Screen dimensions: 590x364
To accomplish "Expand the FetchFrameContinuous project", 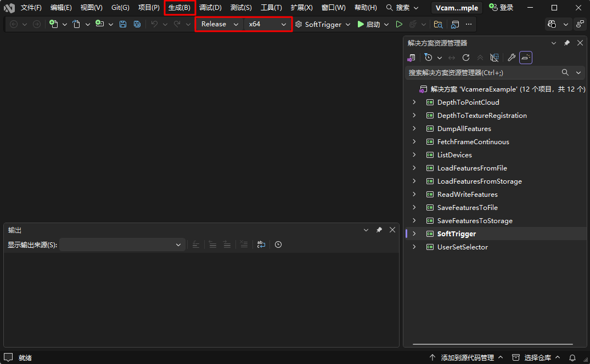I will [x=414, y=141].
